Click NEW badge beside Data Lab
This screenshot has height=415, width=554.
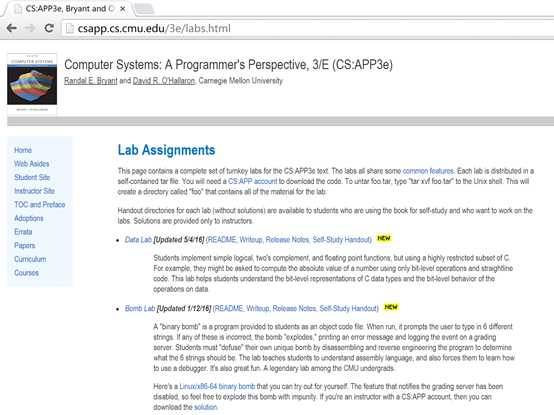384,238
